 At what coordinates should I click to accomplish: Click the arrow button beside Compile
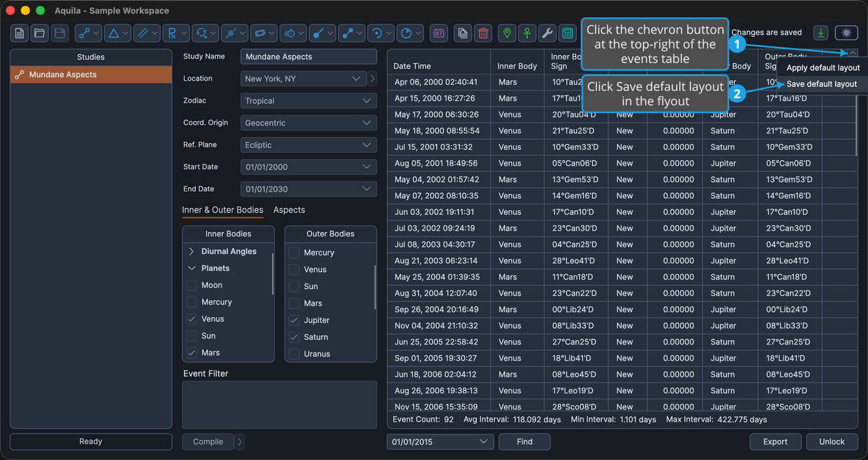[x=240, y=442]
